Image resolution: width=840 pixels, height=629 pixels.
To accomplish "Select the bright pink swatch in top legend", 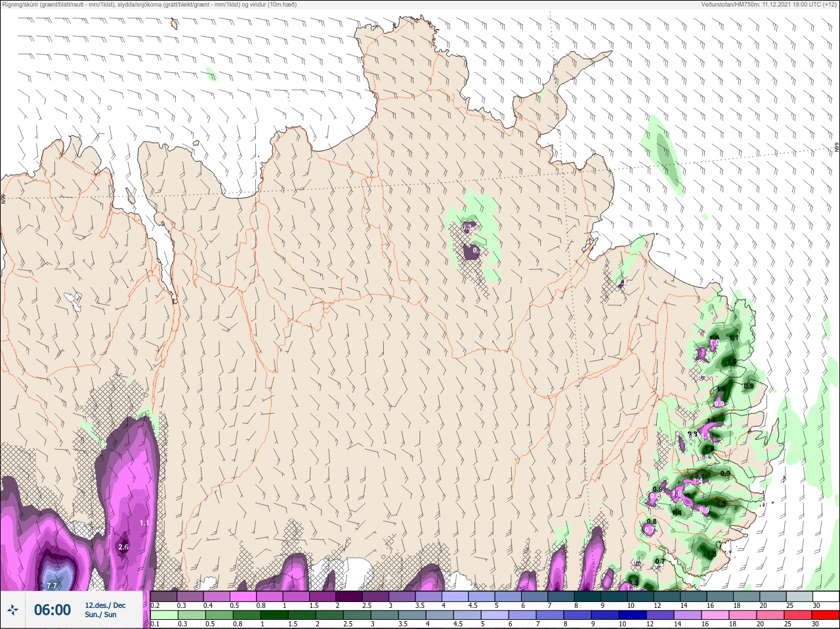I will (243, 597).
